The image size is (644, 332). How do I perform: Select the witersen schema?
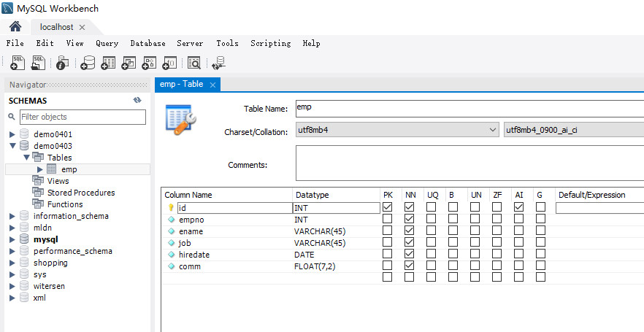tap(49, 286)
